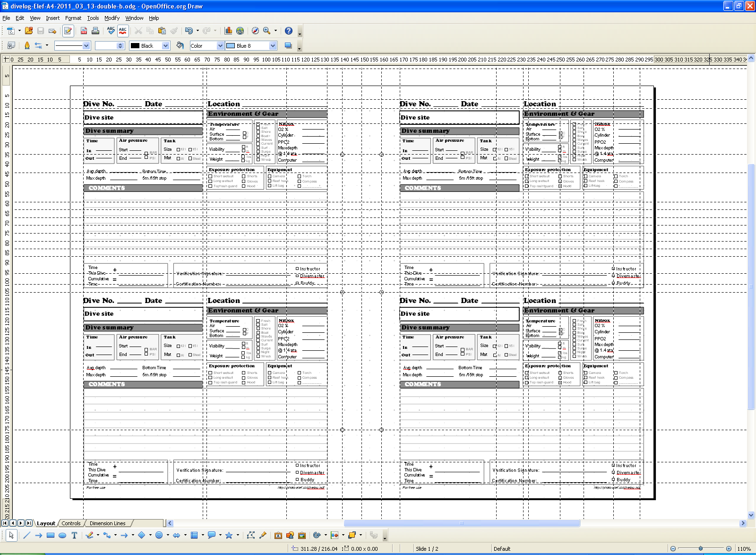Click the zoom in plus button
This screenshot has height=555, width=756.
(x=729, y=549)
